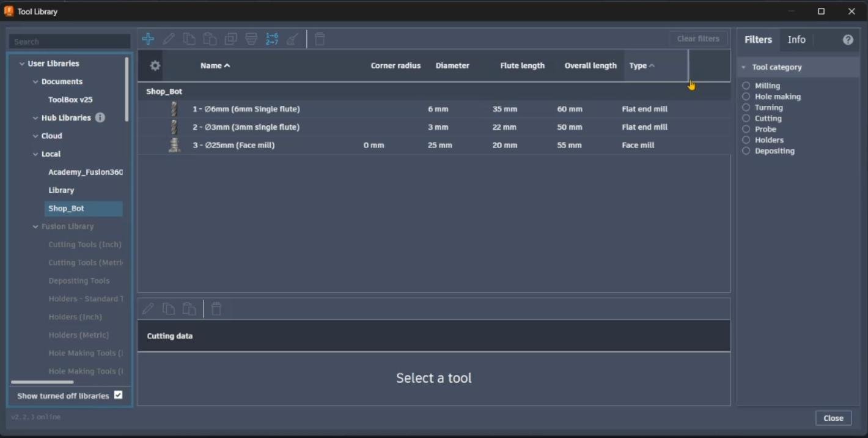Image resolution: width=868 pixels, height=438 pixels.
Task: Select the Holders category radio button
Action: point(746,140)
